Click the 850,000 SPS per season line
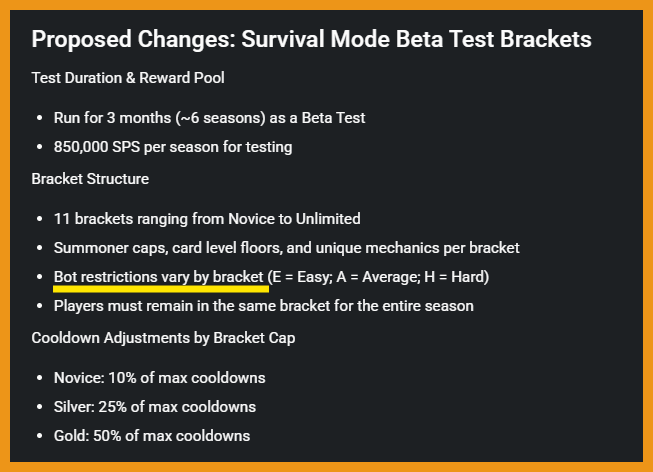This screenshot has width=653, height=472. tap(173, 147)
